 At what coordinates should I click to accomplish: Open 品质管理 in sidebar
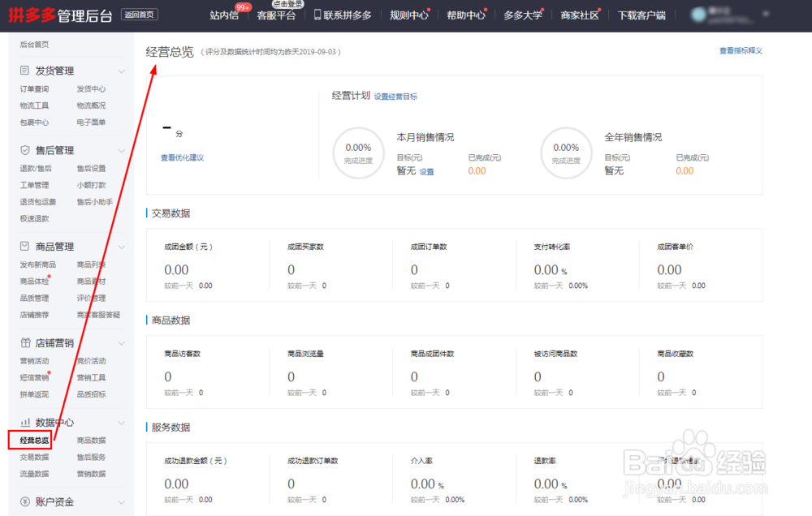(34, 298)
